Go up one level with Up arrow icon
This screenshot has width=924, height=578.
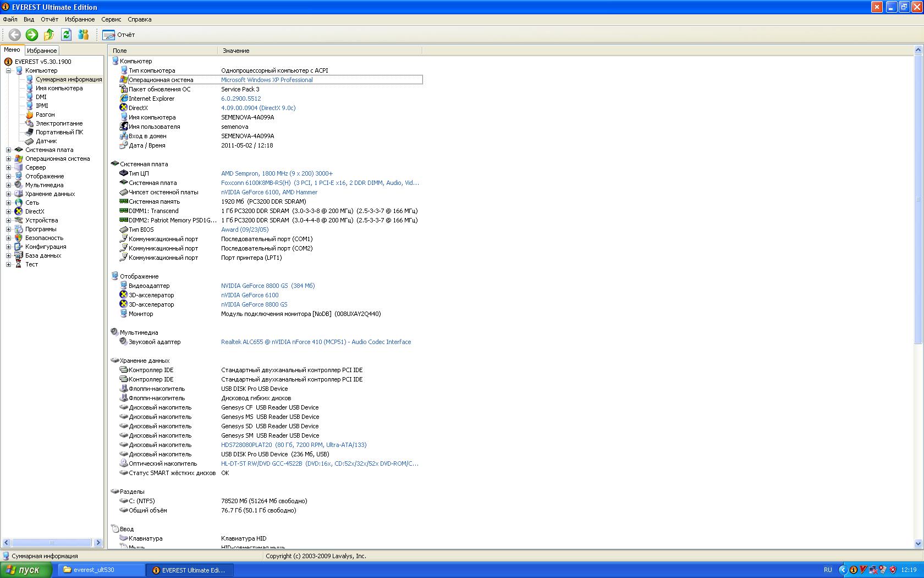tap(49, 35)
